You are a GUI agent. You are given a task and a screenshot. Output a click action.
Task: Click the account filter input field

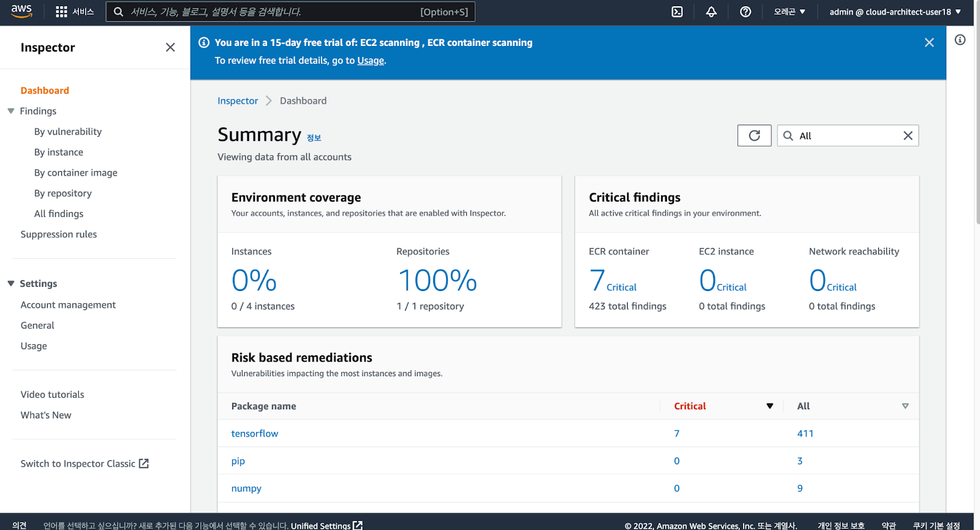pos(848,135)
